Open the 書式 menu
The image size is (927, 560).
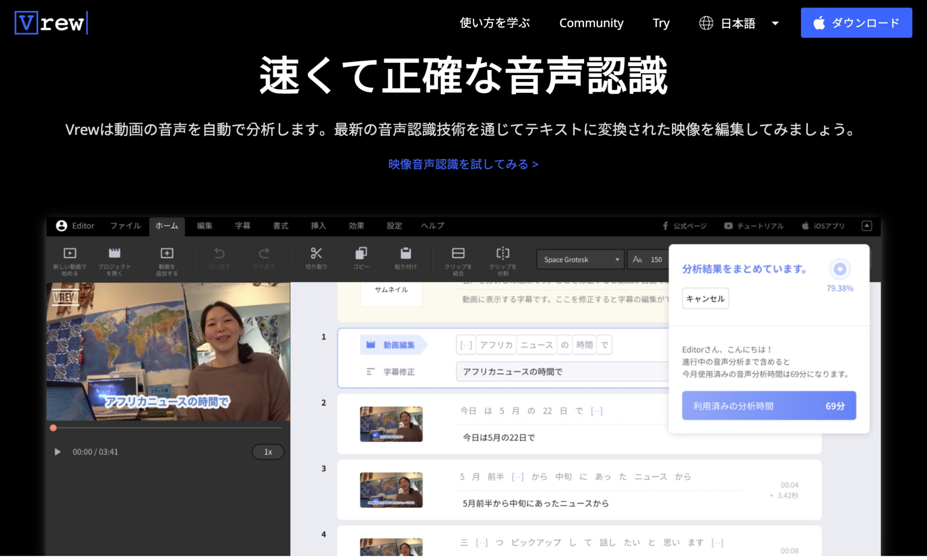(280, 226)
